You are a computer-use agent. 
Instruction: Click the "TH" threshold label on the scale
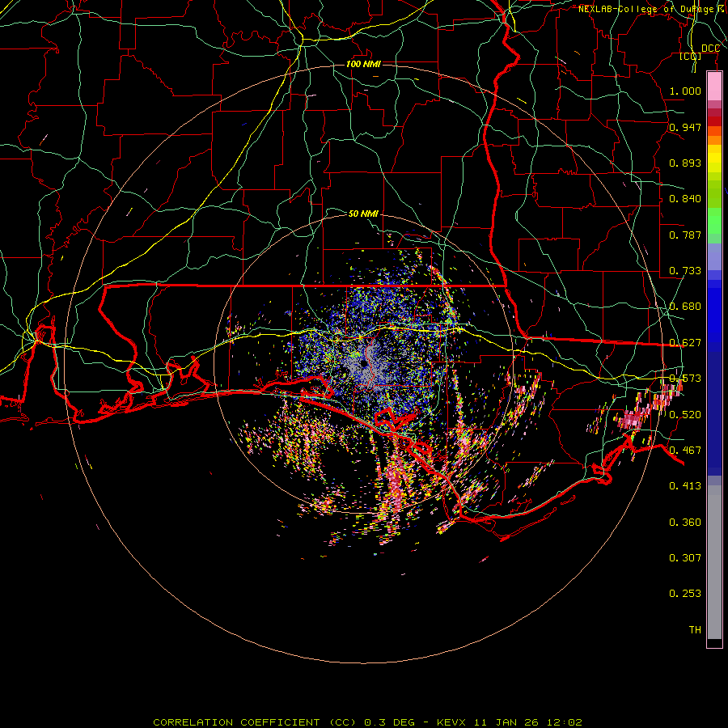(x=695, y=630)
